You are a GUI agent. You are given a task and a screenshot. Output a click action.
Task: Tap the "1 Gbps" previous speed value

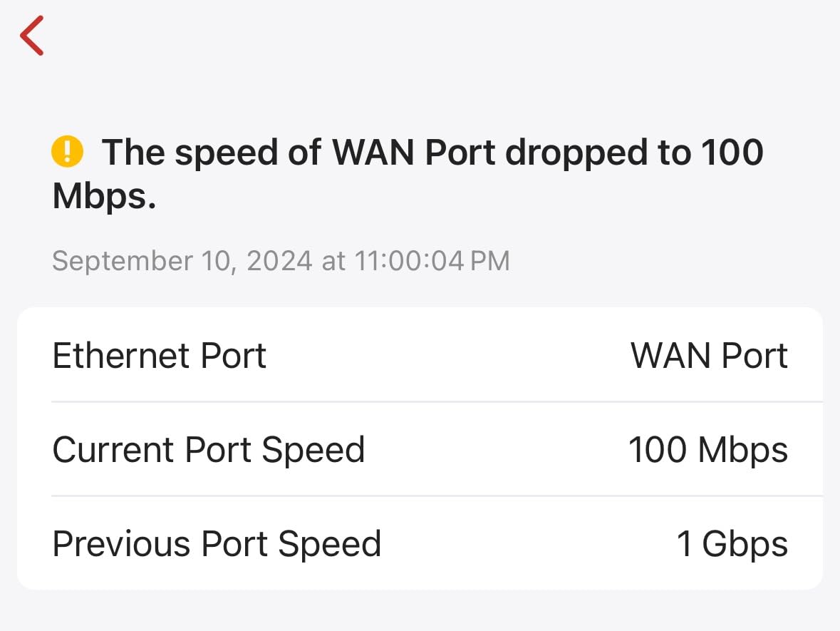(732, 544)
